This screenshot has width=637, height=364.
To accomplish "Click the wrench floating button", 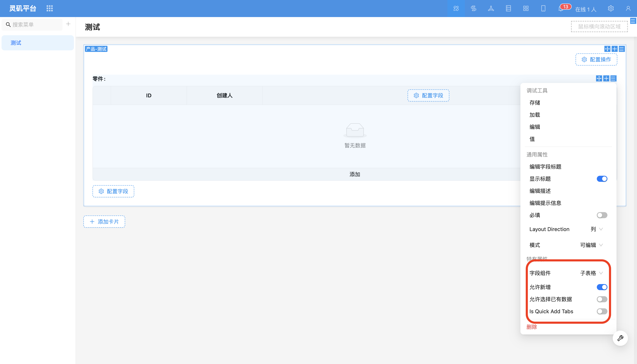I will click(620, 338).
